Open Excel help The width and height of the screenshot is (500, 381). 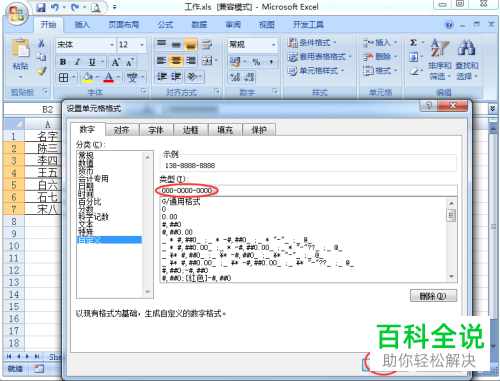point(449,24)
